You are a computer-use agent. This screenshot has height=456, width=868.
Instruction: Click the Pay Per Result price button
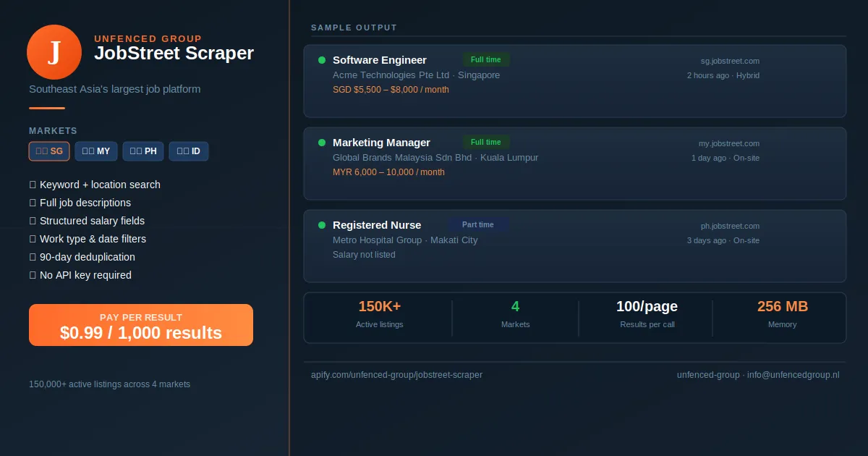[x=141, y=325]
